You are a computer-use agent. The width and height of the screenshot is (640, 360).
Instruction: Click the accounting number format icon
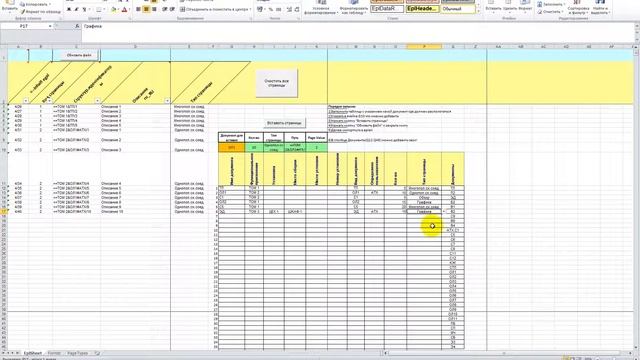pyautogui.click(x=260, y=9)
